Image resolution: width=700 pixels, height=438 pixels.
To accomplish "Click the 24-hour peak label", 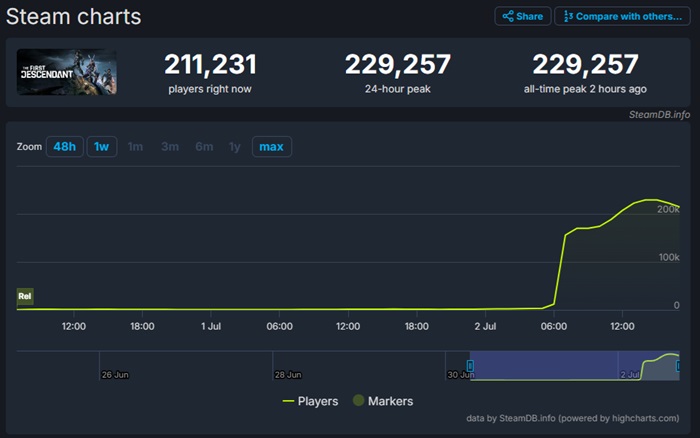I will (x=398, y=89).
